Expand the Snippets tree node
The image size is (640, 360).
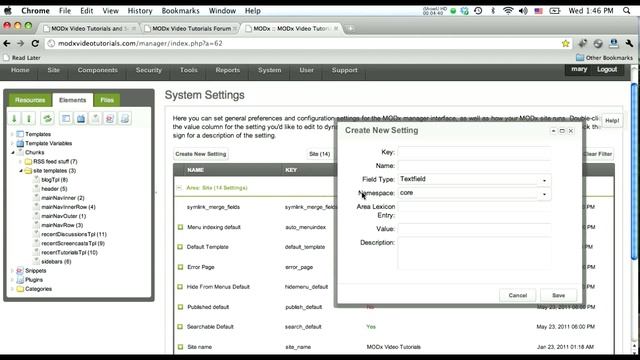click(12, 271)
